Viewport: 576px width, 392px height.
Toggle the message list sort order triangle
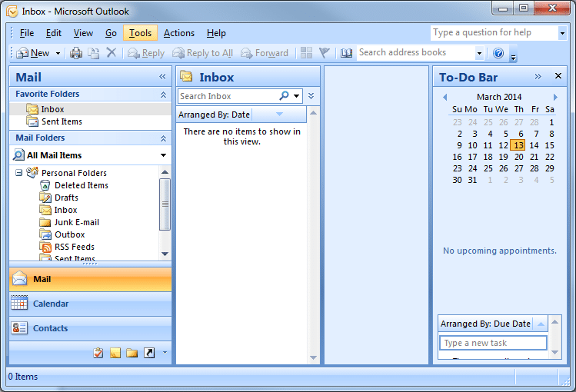[279, 115]
